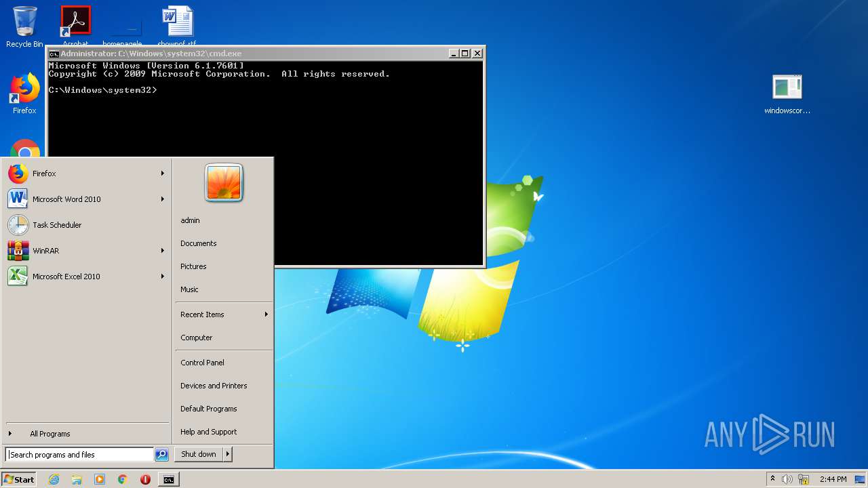Select the Recent Items label
The height and width of the screenshot is (488, 868).
click(202, 314)
